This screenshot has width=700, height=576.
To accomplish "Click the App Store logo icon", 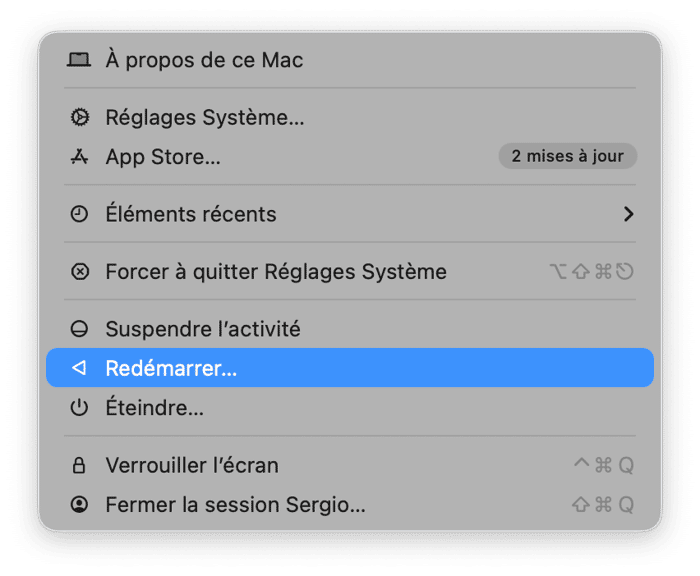I will (x=79, y=157).
